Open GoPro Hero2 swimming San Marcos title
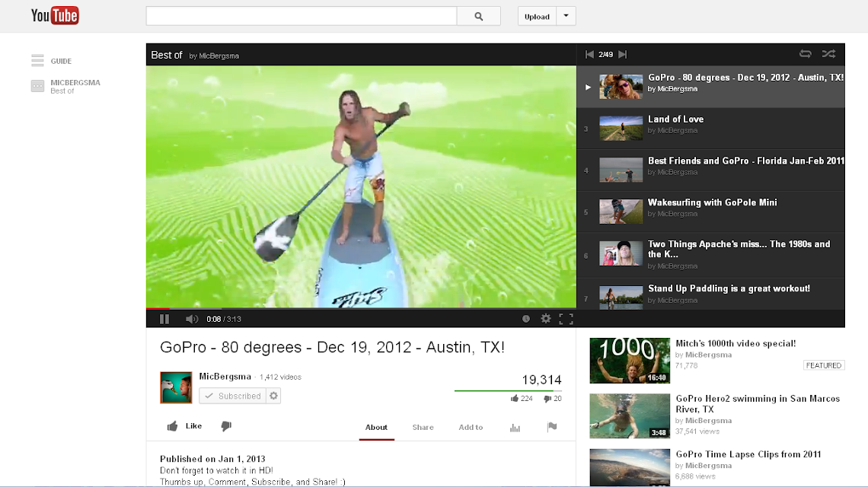The image size is (868, 487). 758,404
